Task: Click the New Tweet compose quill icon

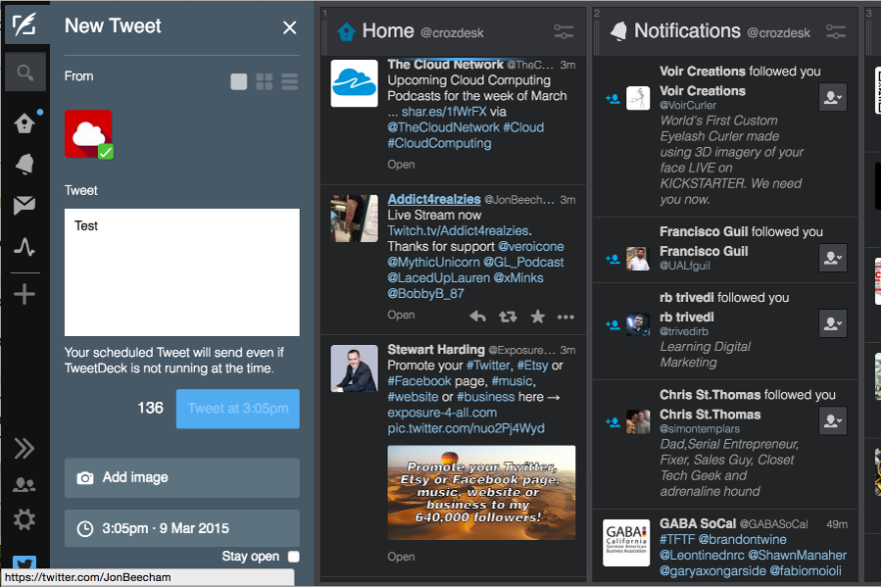Action: point(24,24)
